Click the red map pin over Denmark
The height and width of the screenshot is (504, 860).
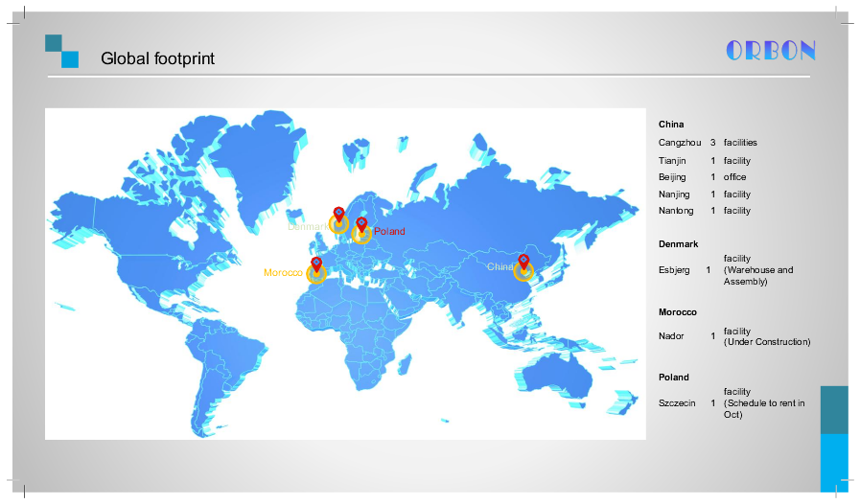point(337,215)
